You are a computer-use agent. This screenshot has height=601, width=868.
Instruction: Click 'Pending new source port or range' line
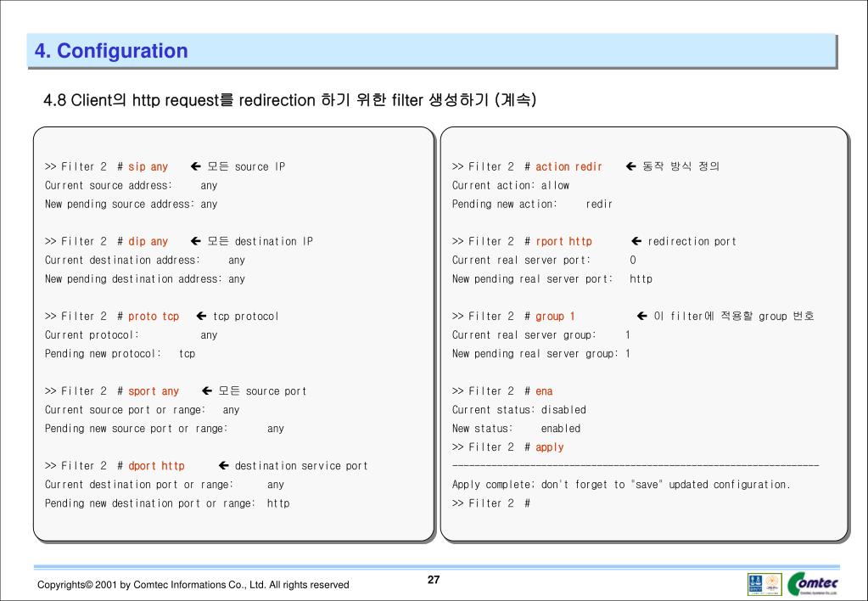click(x=165, y=429)
